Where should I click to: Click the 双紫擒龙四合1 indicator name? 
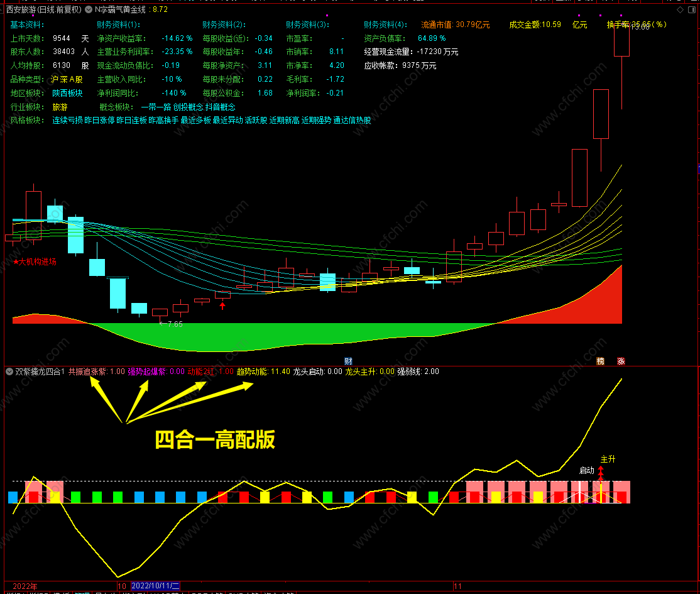40,371
